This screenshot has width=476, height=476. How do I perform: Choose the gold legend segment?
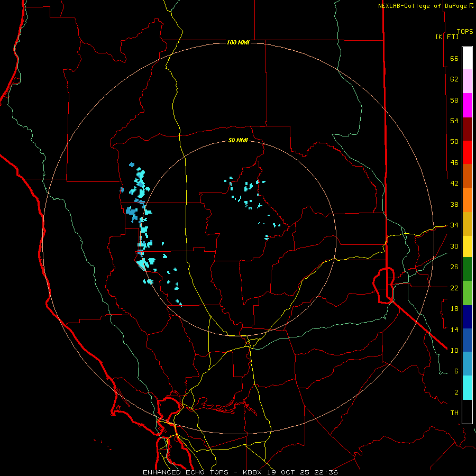click(467, 224)
